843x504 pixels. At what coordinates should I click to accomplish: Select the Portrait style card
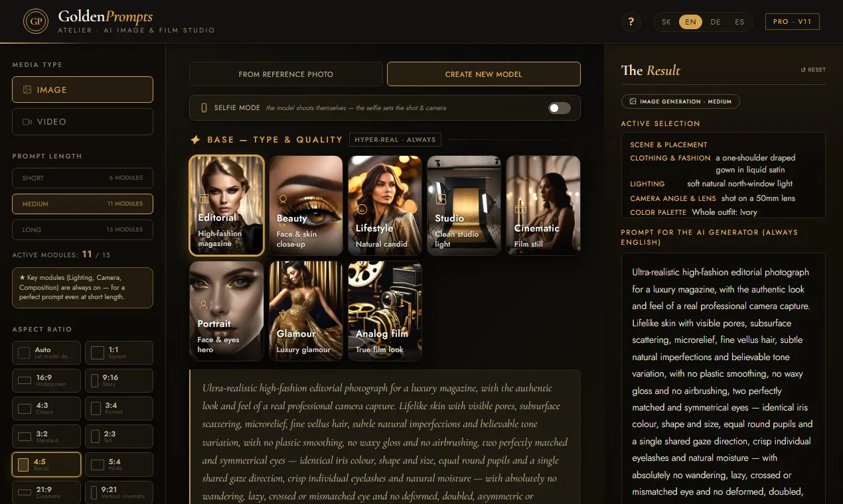[227, 311]
